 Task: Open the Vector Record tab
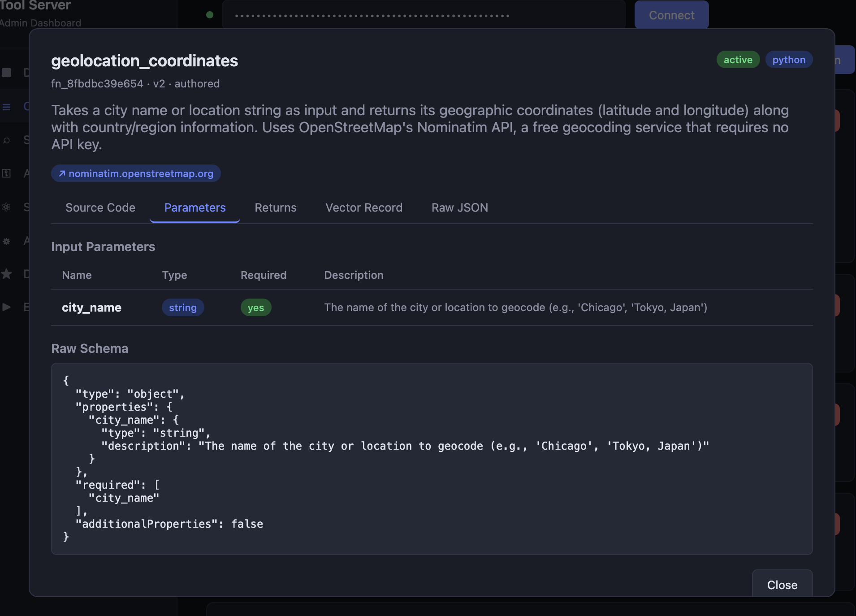tap(364, 208)
